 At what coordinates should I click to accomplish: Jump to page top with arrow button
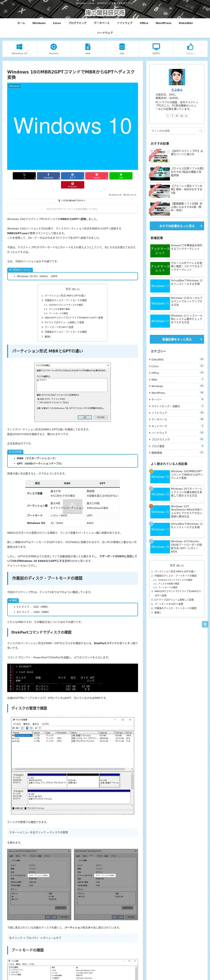click(x=205, y=624)
